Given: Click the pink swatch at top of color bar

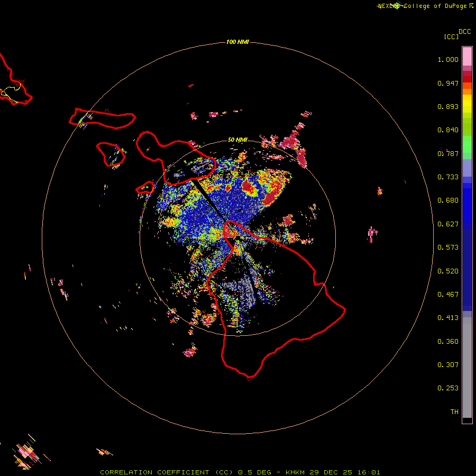Looking at the screenshot, I should coord(467,56).
